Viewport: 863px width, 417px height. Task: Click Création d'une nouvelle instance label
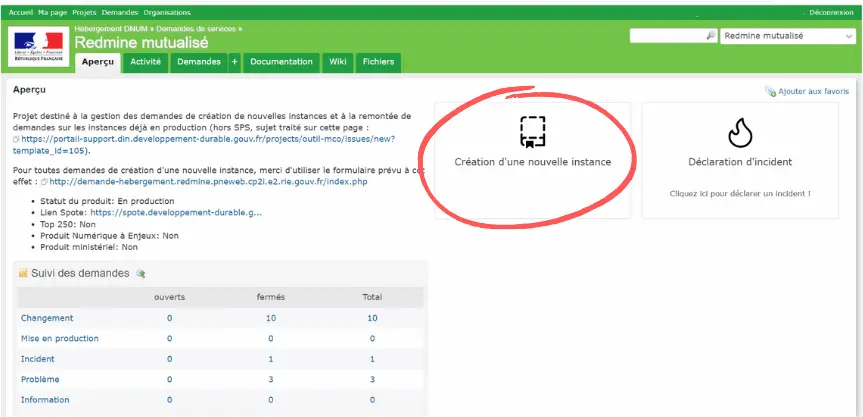click(x=533, y=162)
